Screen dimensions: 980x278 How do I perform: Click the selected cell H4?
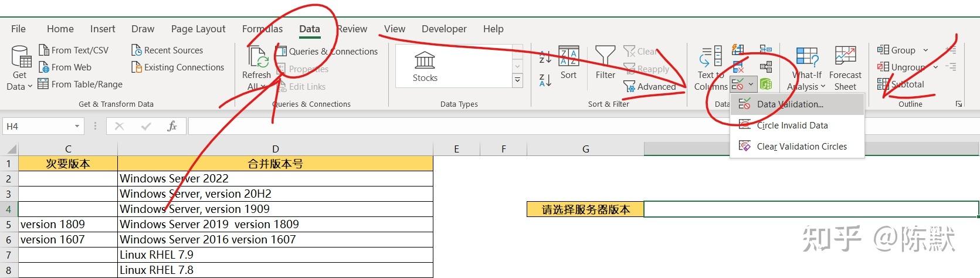coord(812,209)
